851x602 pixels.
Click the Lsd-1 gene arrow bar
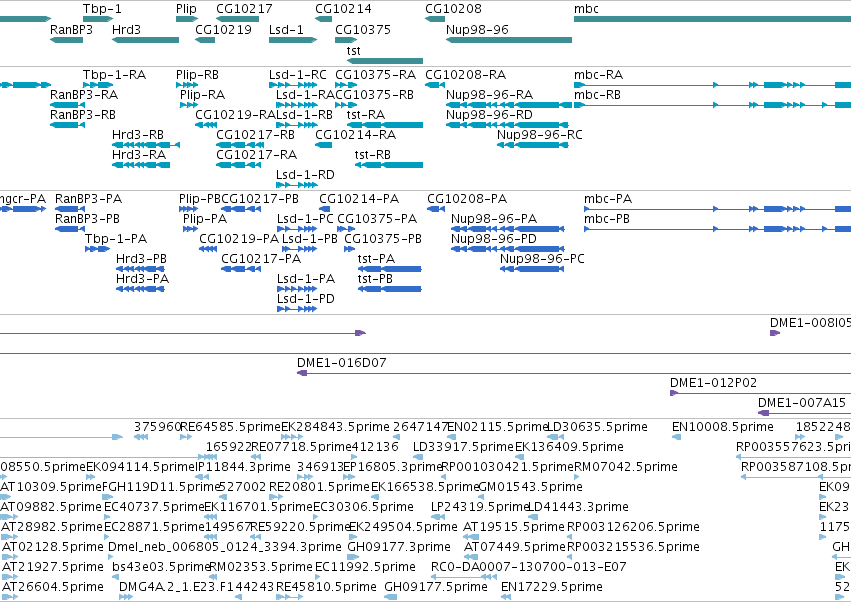(293, 40)
